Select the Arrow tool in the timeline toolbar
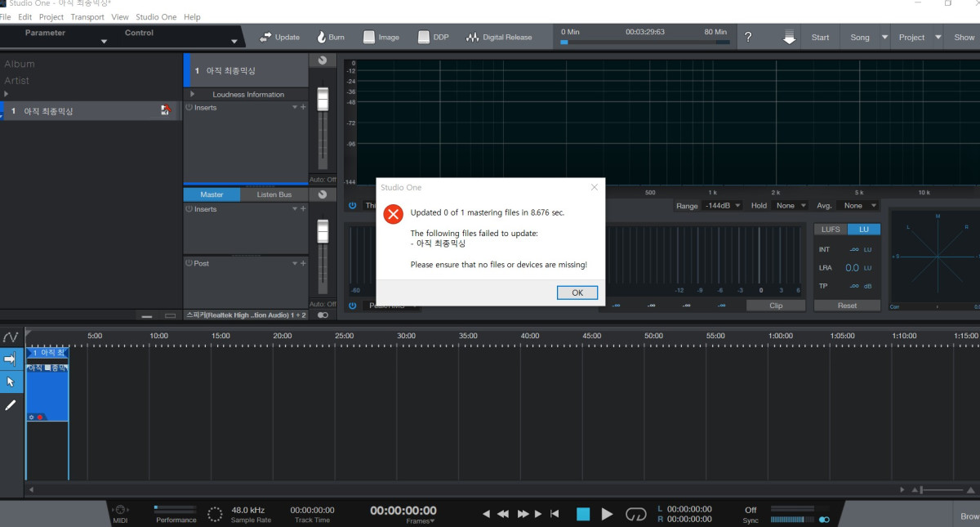 tap(11, 382)
